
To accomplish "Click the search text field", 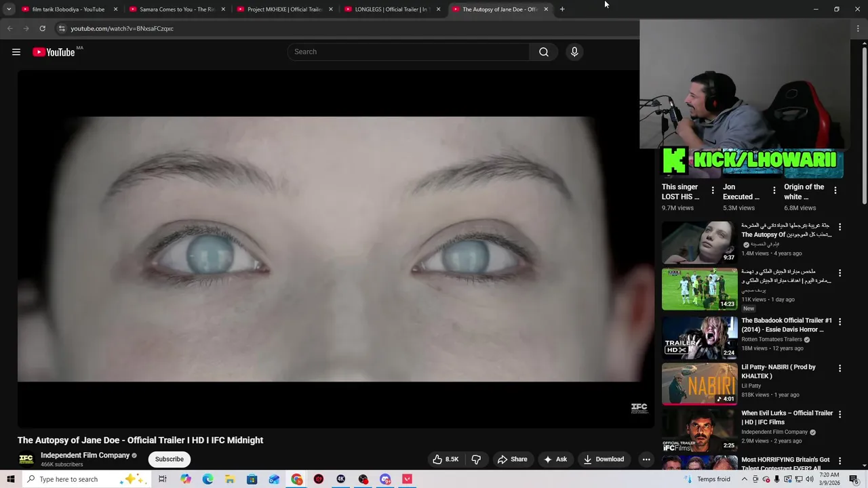I will [409, 52].
